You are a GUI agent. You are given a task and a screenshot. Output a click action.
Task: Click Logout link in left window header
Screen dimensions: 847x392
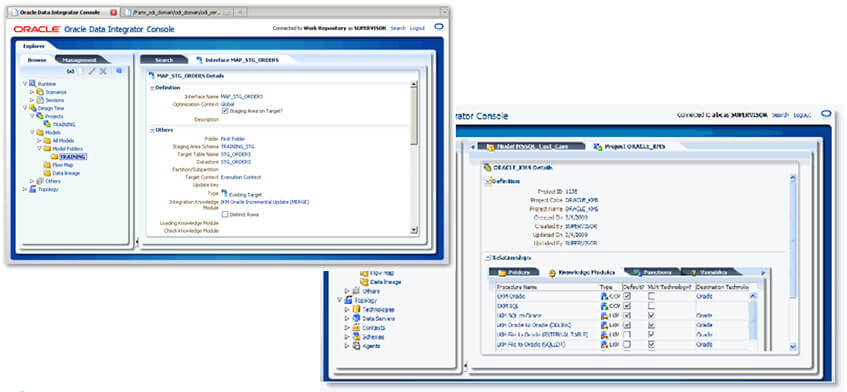417,28
